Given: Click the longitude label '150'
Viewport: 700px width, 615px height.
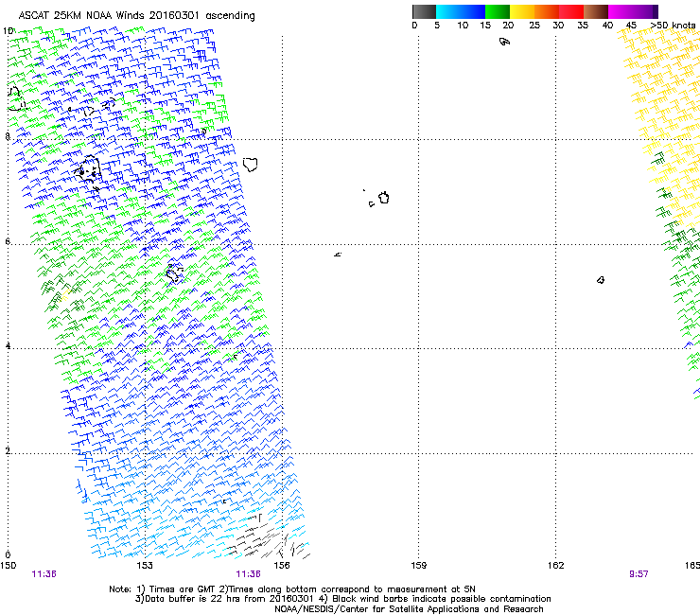Looking at the screenshot, I should pyautogui.click(x=9, y=566).
